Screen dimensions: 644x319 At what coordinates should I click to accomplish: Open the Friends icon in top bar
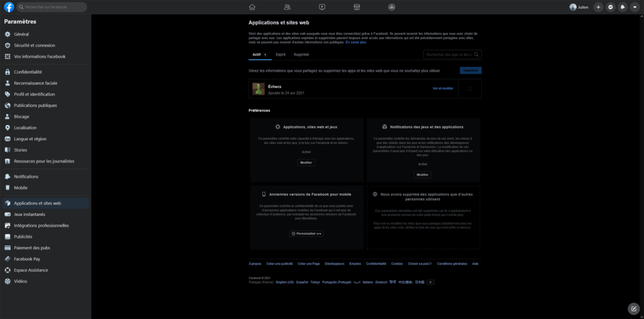[x=287, y=7]
